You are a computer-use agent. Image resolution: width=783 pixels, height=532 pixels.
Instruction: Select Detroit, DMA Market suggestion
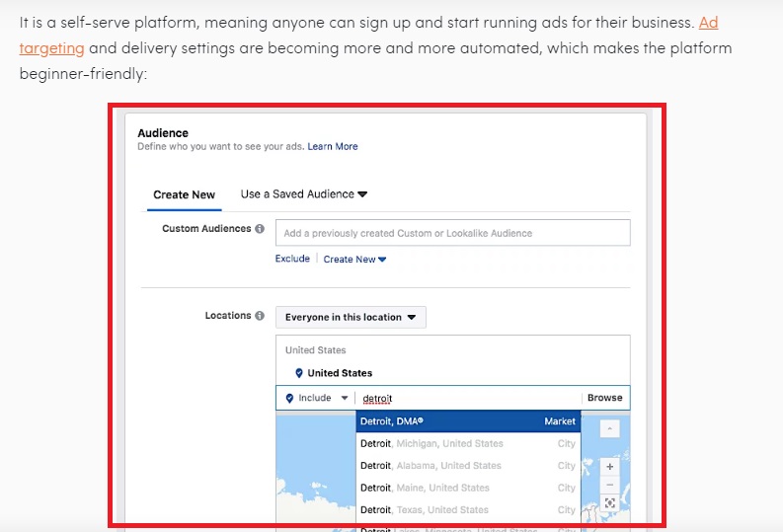point(467,421)
